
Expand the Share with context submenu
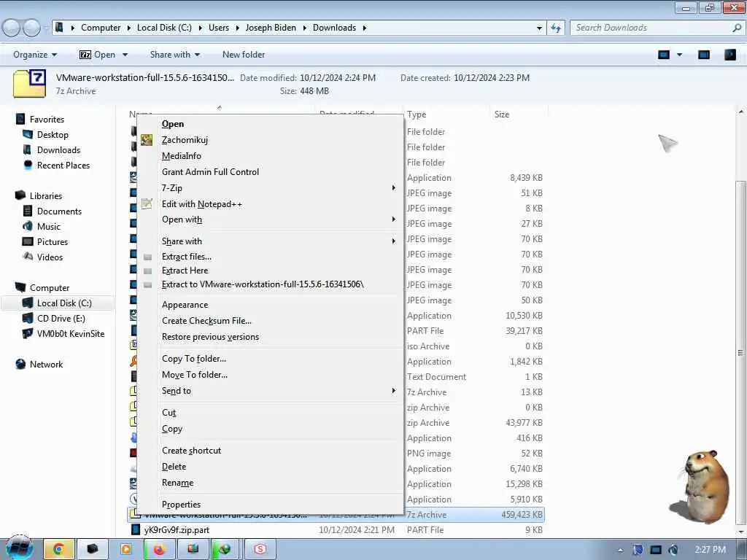pos(393,241)
